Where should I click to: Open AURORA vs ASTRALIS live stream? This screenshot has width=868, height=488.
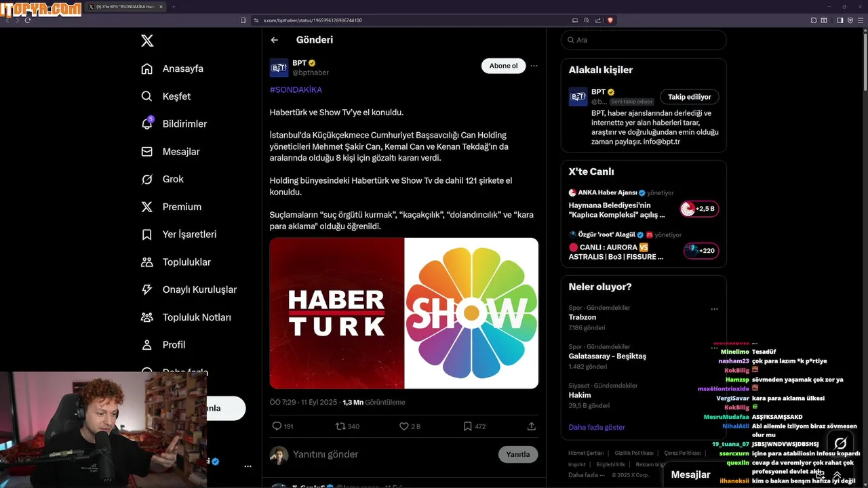(x=644, y=245)
